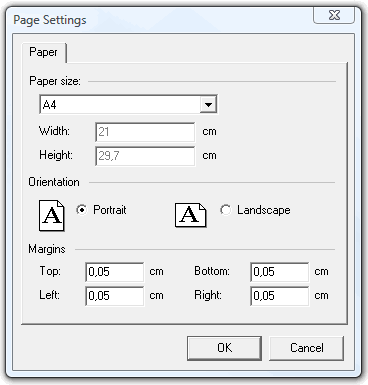This screenshot has height=385, width=368.
Task: Close the Page Settings dialog window
Action: [334, 15]
